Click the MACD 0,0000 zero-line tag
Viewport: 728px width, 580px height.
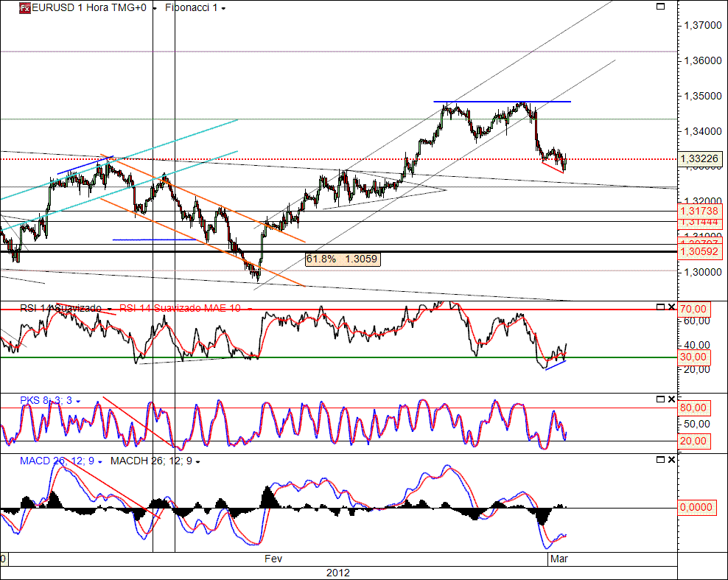pyautogui.click(x=696, y=507)
